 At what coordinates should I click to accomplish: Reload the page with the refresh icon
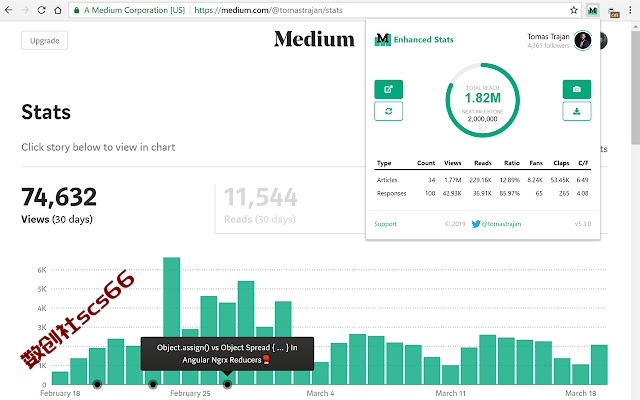click(x=41, y=10)
